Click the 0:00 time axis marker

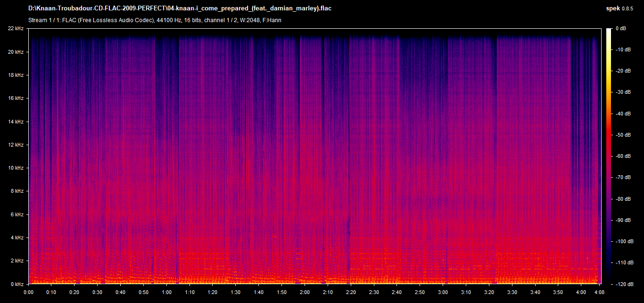(28, 292)
